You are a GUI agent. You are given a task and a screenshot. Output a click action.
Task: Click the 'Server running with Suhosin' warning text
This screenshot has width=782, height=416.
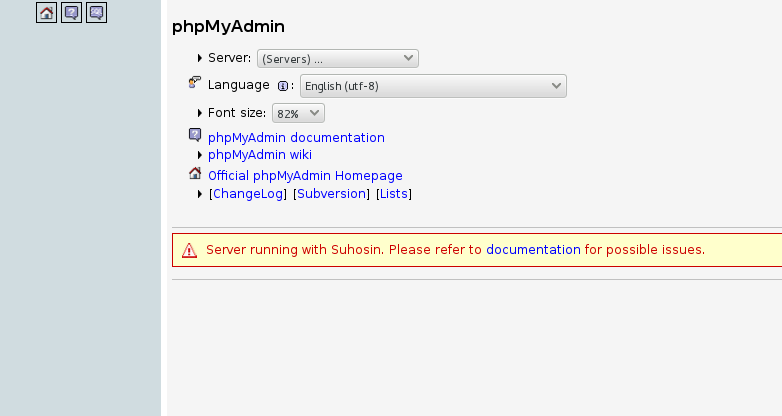(x=295, y=249)
